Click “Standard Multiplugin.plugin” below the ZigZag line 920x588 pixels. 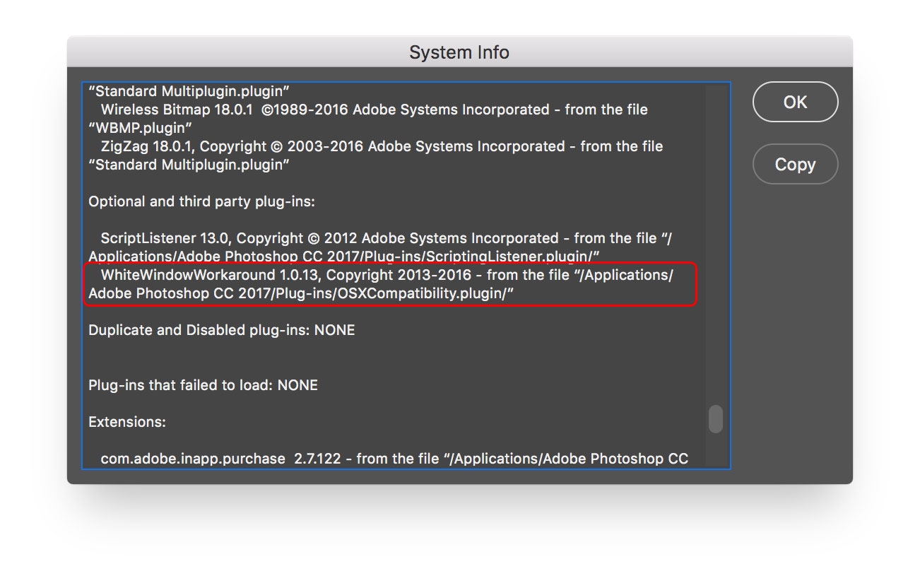click(x=189, y=165)
